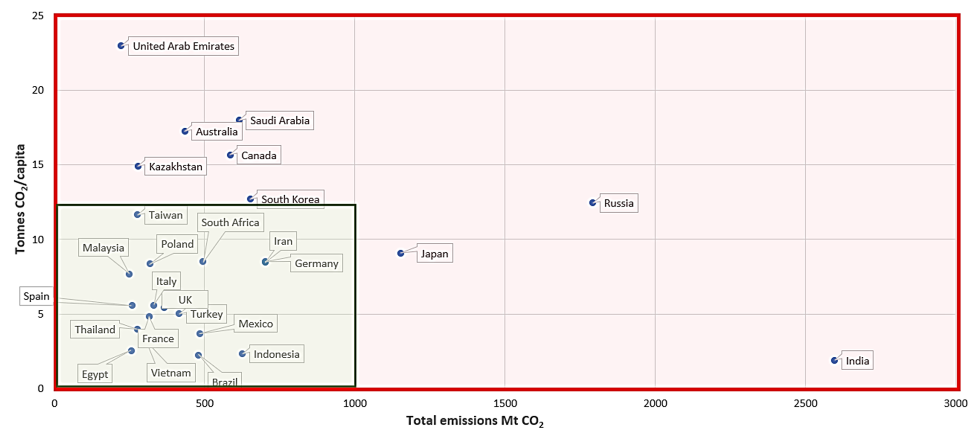
Task: Select the Germany data label
Action: [x=316, y=263]
